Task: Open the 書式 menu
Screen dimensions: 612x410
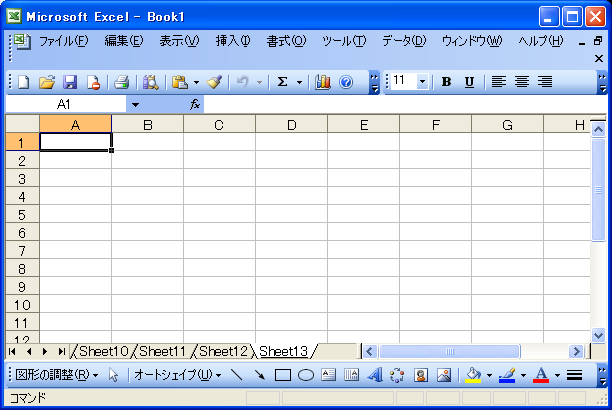Action: pos(286,41)
